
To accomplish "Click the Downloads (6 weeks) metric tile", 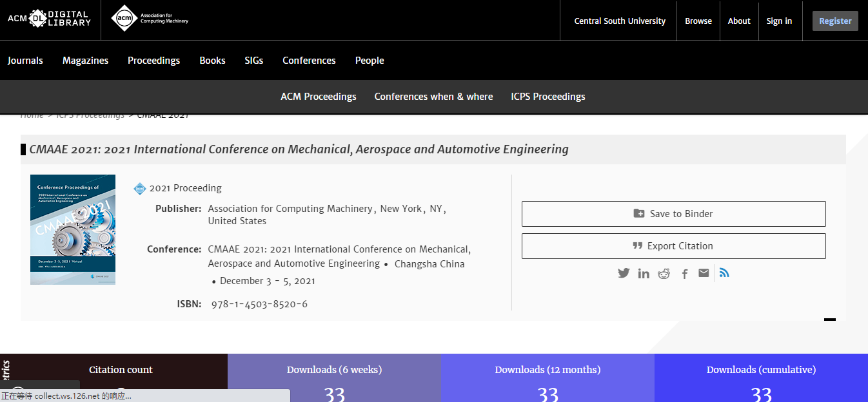I will point(334,378).
